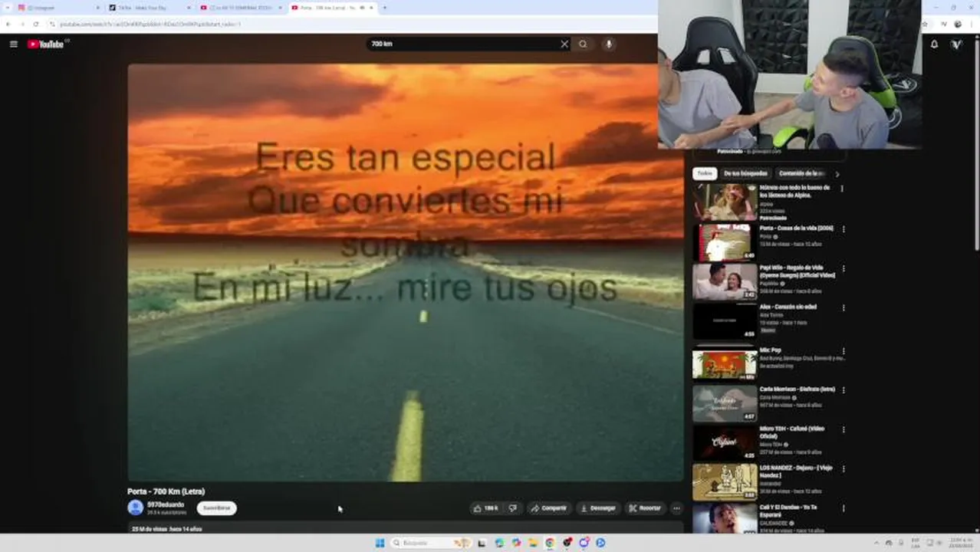Click the video player to pause

[405, 272]
